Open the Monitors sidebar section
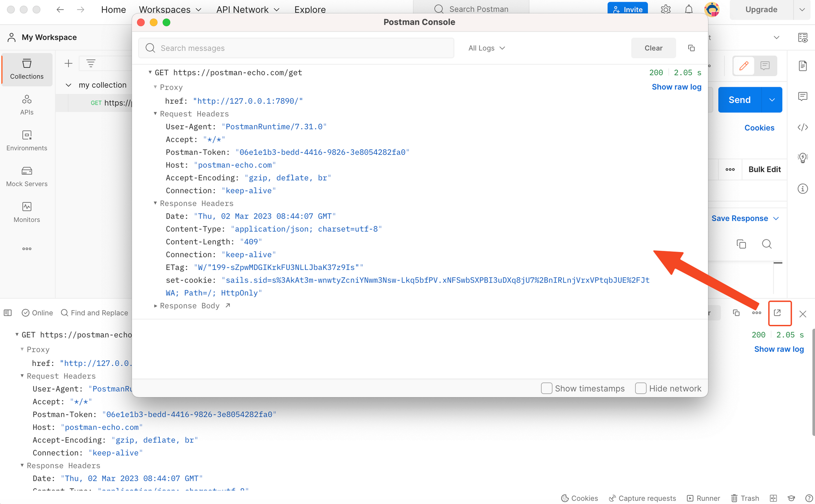Screen dimensions: 815x504 (x=27, y=212)
